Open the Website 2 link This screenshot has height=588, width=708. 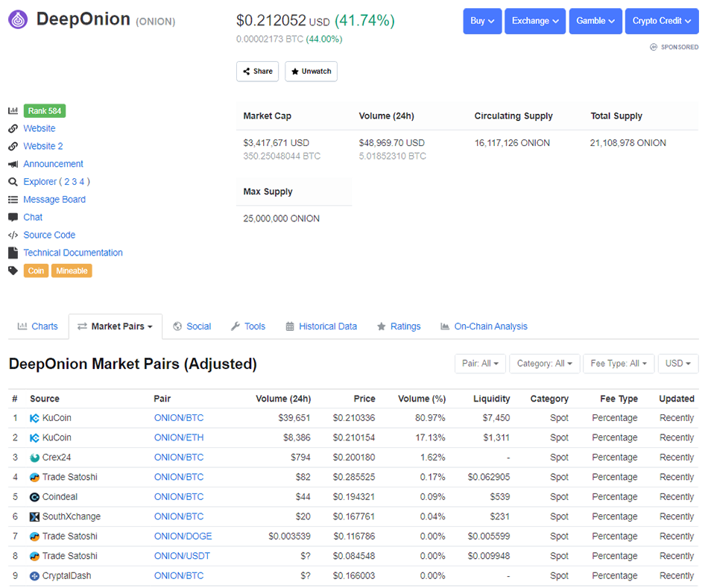click(43, 146)
